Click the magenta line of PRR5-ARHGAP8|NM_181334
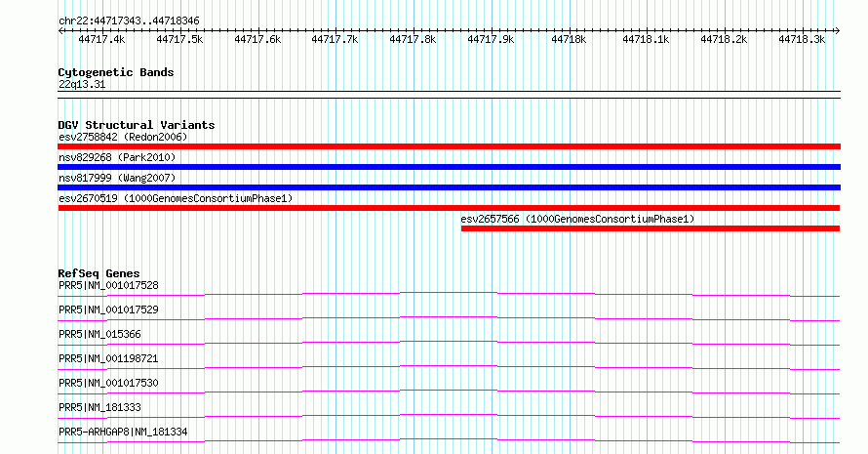Viewport: 868px width, 454px height. pyautogui.click(x=449, y=440)
